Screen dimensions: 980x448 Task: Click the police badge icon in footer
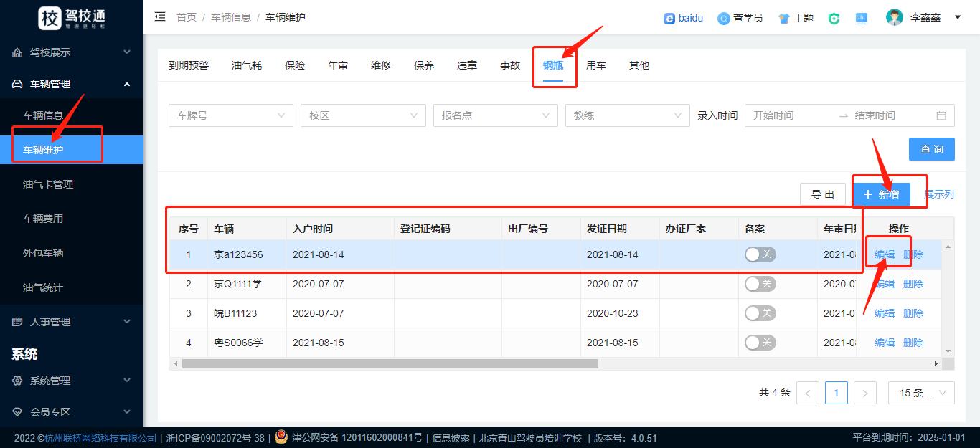coord(281,437)
